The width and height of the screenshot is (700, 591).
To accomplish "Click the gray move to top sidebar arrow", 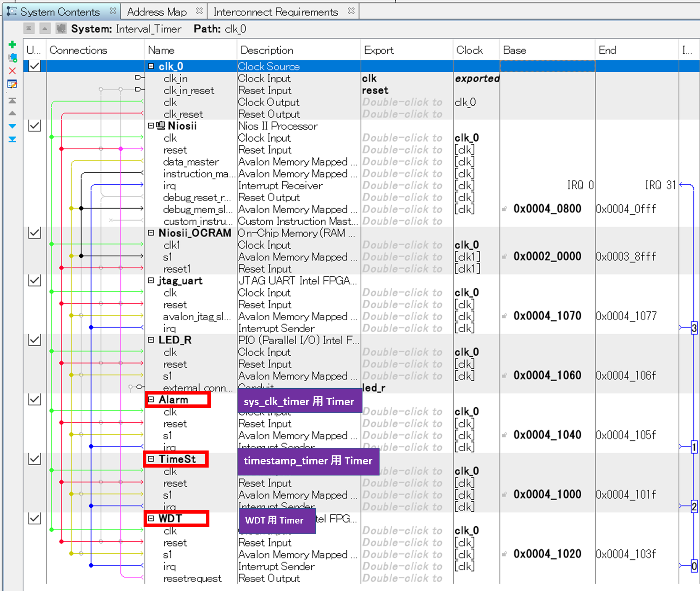I will [12, 100].
